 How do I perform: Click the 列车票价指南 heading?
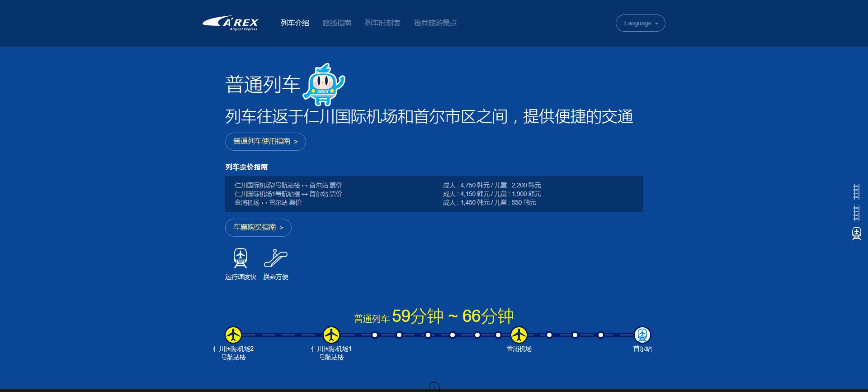click(x=246, y=167)
